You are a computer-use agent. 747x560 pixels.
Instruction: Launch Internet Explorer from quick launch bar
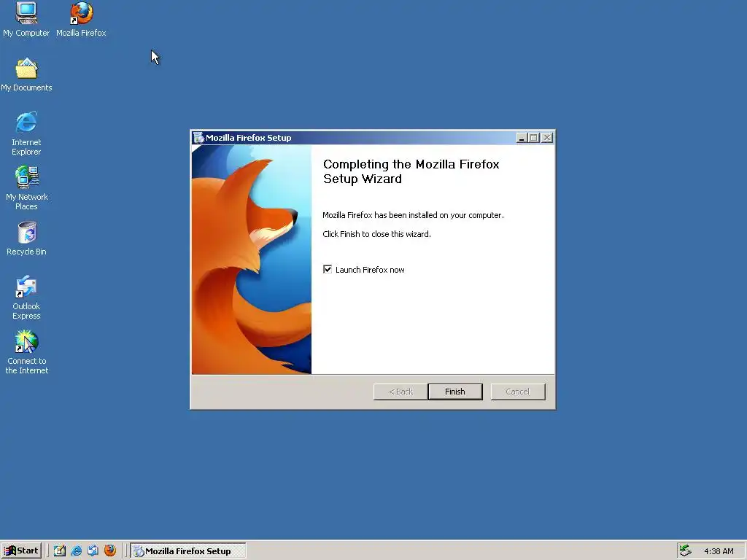tap(76, 551)
